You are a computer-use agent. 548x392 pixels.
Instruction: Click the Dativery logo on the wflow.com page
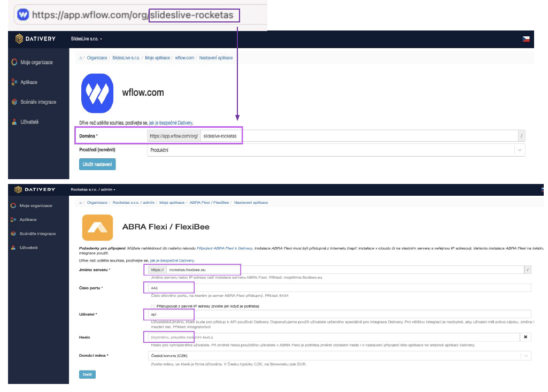pyautogui.click(x=36, y=39)
